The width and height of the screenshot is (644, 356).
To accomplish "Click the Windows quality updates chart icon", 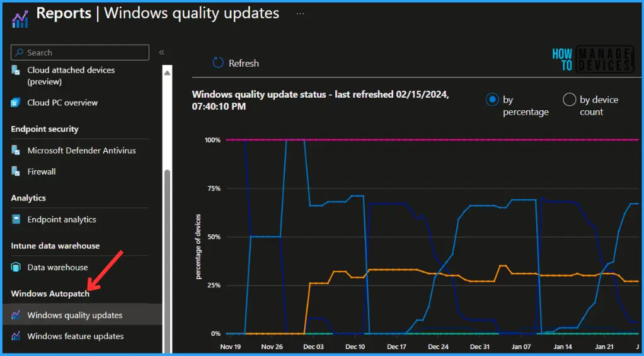I will coord(16,315).
